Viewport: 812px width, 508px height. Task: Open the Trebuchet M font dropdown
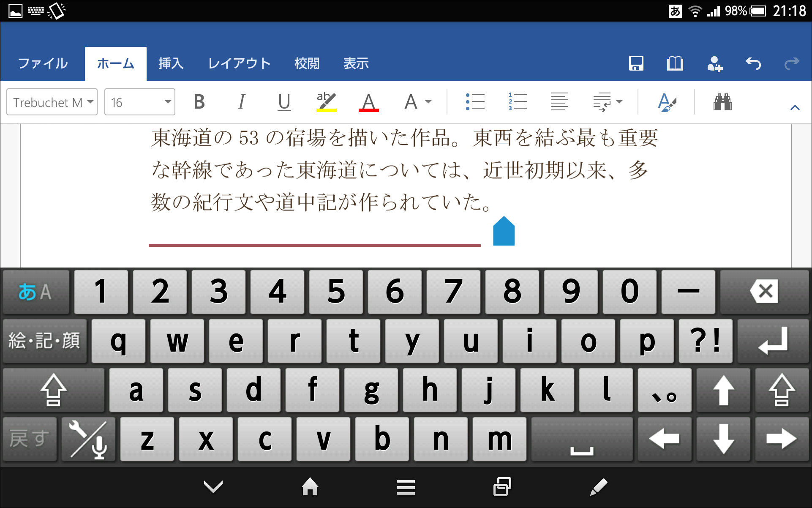52,101
